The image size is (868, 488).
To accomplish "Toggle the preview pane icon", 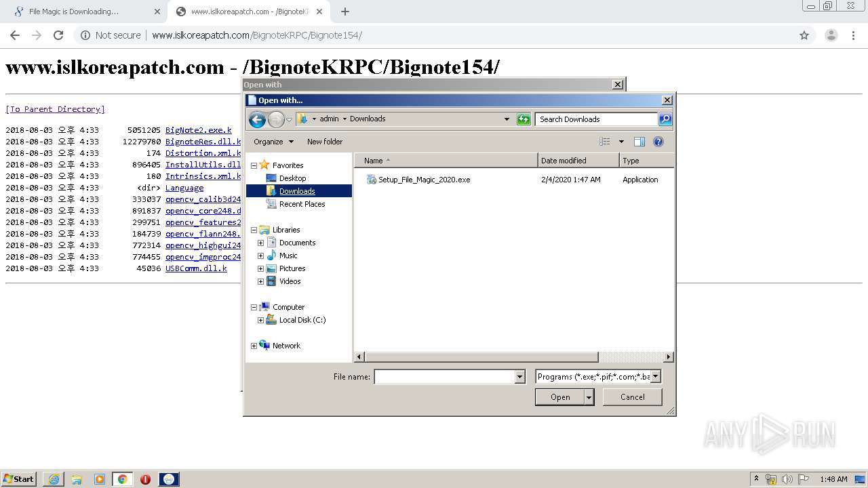I will click(x=639, y=142).
